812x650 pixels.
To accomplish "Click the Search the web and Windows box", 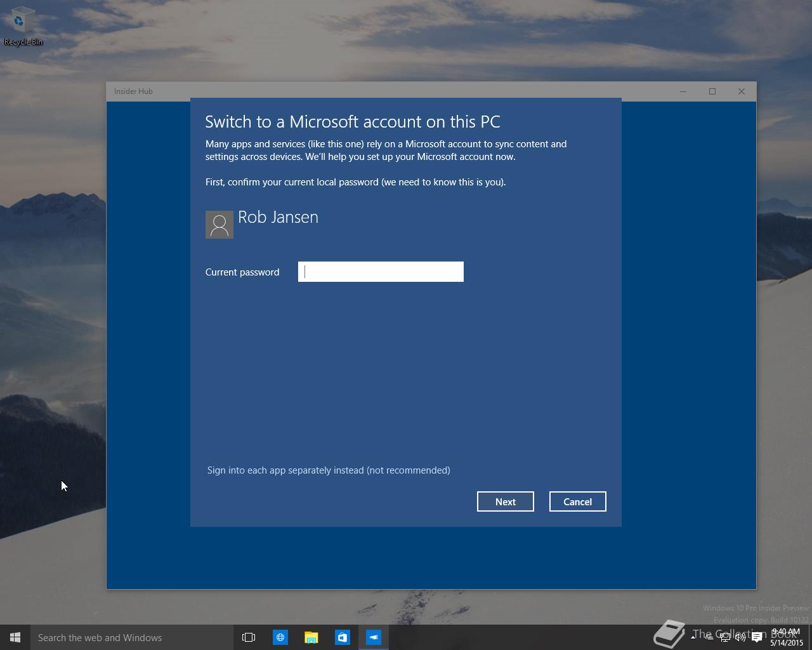I will tap(132, 637).
